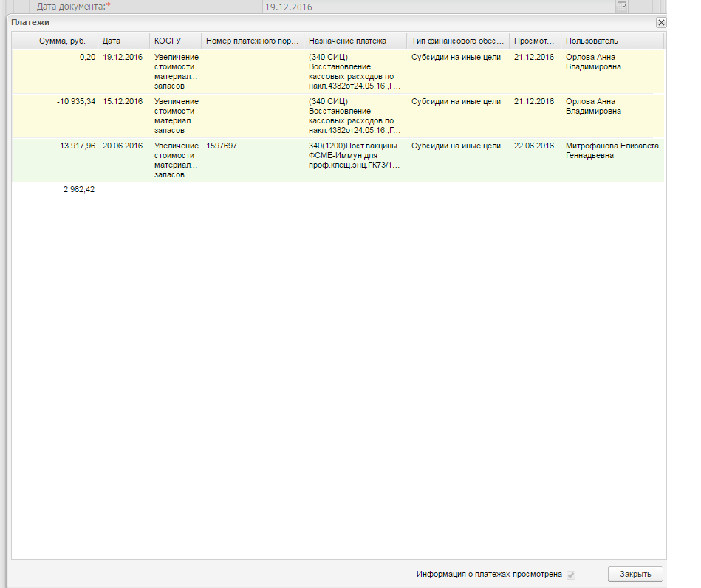Click the Номер платежного пор... column header

coord(253,41)
